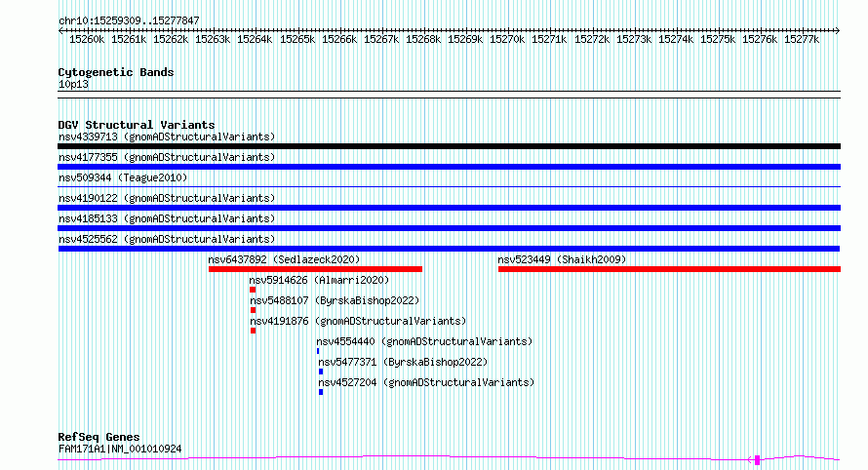Click the magenta FAM171A1 exon block
Image resolution: width=868 pixels, height=470 pixels.
click(x=757, y=460)
